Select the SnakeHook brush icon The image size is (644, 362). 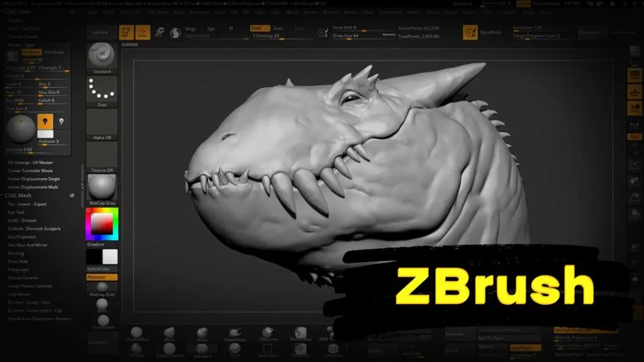coord(235,334)
